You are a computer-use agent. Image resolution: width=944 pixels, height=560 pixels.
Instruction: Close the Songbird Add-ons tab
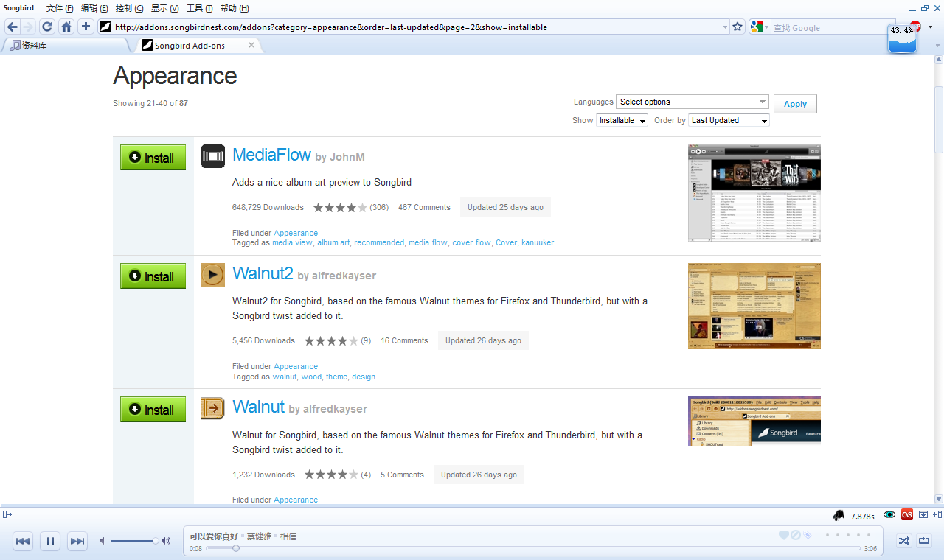251,45
